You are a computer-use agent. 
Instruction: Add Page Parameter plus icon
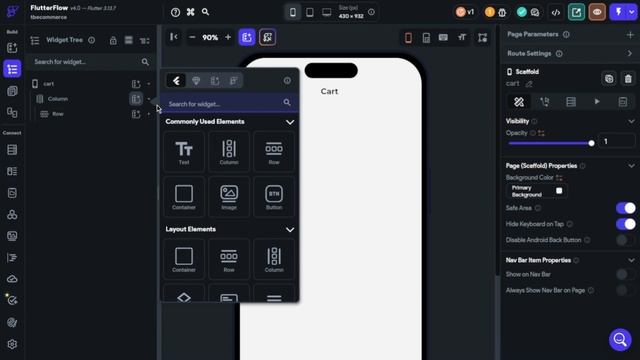(630, 35)
